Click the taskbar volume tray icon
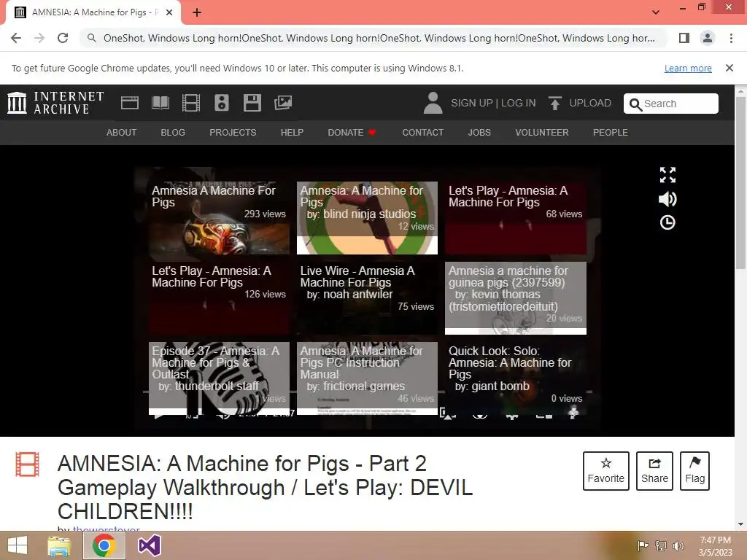This screenshot has height=560, width=747. [678, 545]
